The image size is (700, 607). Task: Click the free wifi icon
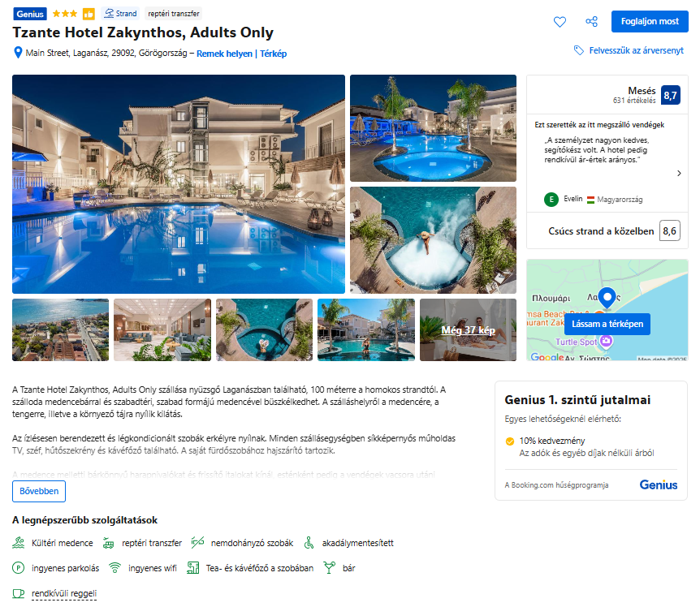[x=115, y=568]
